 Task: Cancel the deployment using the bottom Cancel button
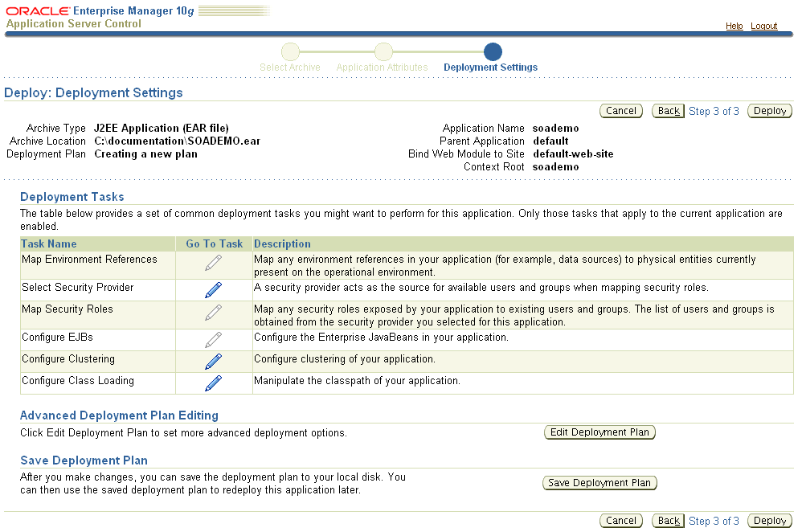(620, 520)
